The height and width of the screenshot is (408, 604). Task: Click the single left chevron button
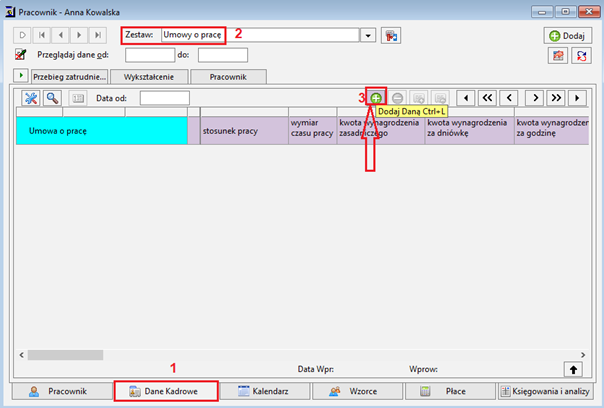(x=509, y=98)
